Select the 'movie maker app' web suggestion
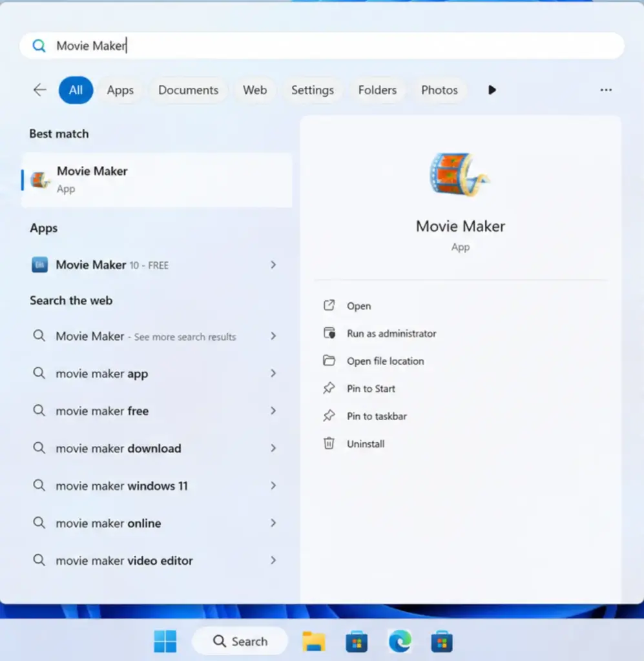This screenshot has height=661, width=644. click(155, 373)
